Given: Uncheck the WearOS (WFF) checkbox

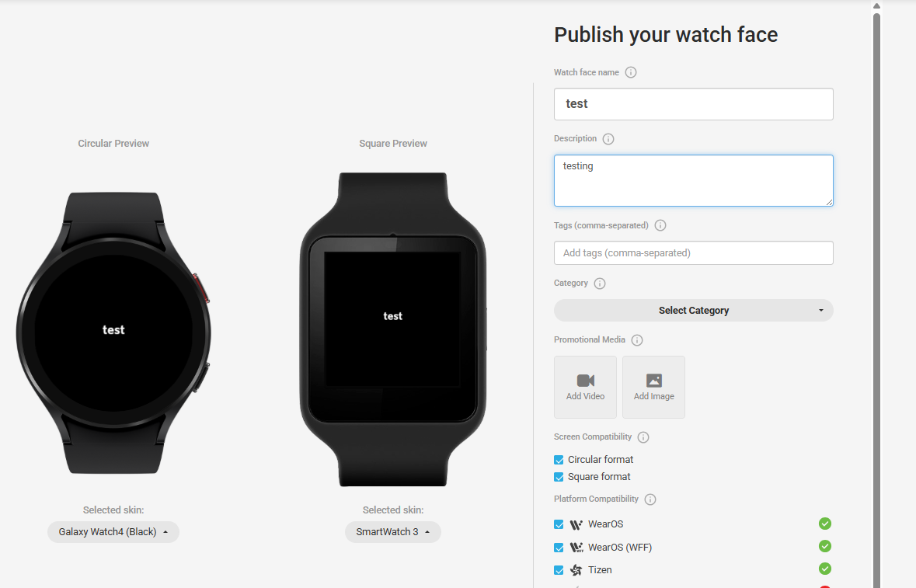Looking at the screenshot, I should [x=559, y=548].
